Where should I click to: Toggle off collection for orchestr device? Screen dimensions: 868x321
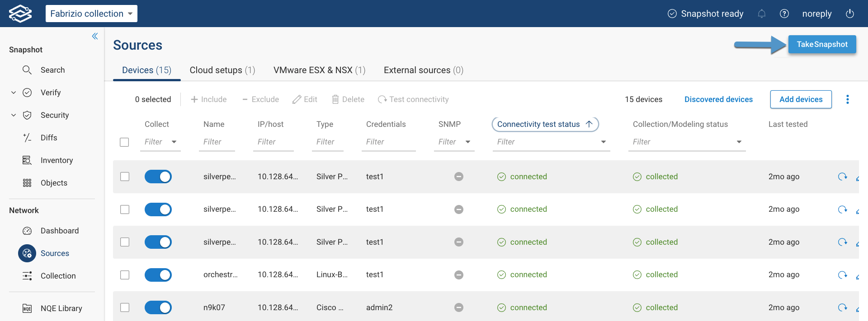click(158, 275)
